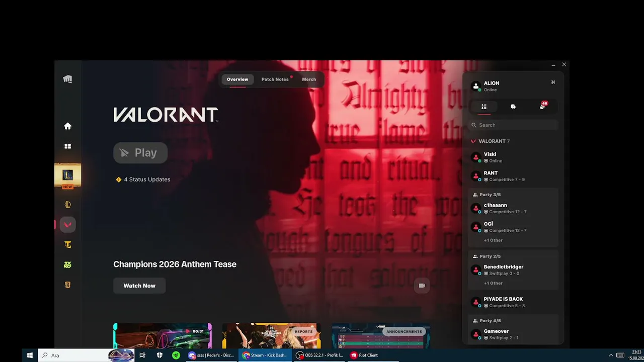Open the all games grid view
The height and width of the screenshot is (362, 644).
[67, 146]
